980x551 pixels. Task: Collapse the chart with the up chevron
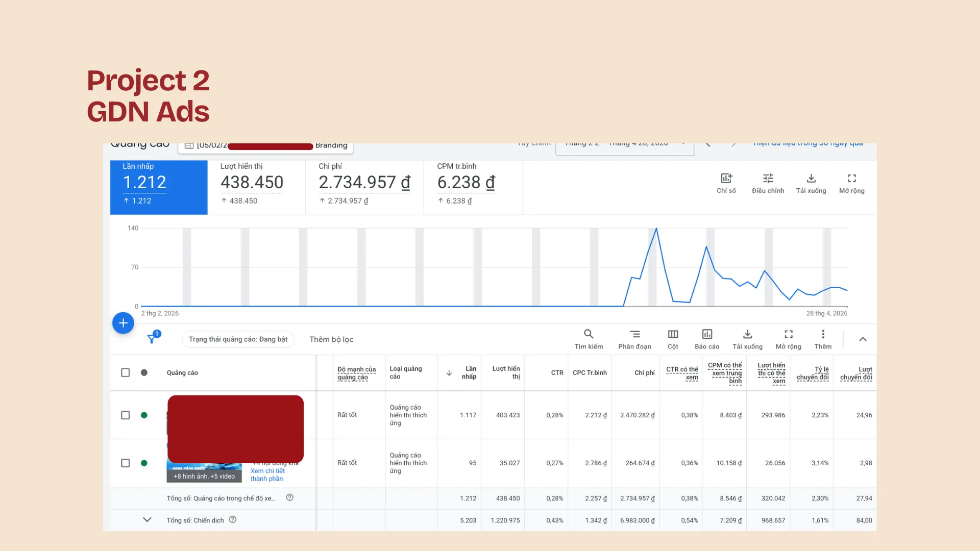point(863,339)
